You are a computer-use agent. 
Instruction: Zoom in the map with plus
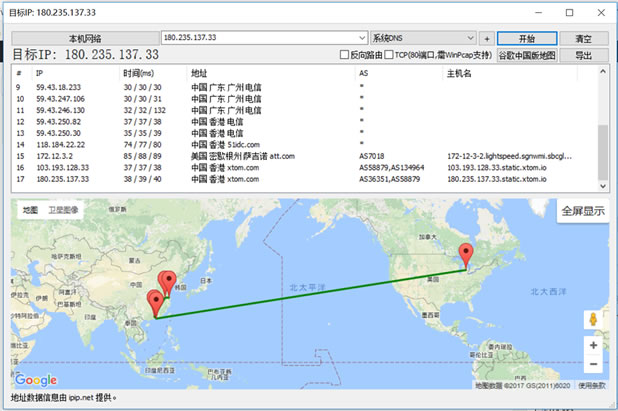tap(593, 345)
